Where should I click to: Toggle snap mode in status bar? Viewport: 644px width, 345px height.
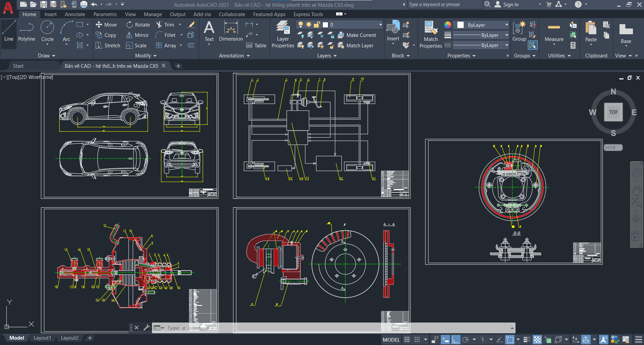click(x=417, y=340)
